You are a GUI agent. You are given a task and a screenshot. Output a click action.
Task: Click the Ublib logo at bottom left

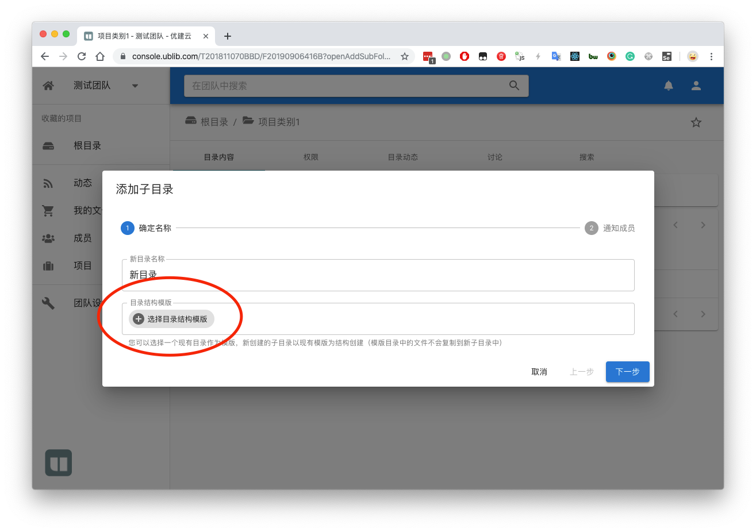click(59, 462)
